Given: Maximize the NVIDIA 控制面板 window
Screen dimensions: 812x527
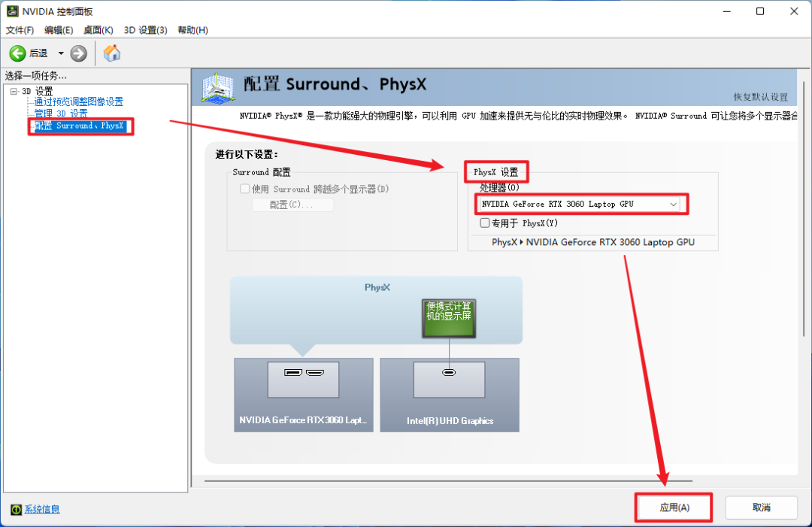Looking at the screenshot, I should pyautogui.click(x=760, y=11).
